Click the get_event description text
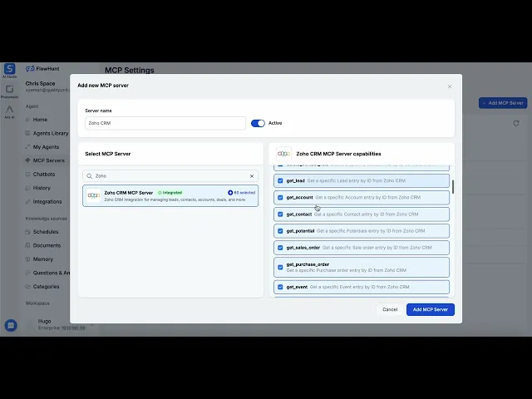This screenshot has height=399, width=532. 359,287
